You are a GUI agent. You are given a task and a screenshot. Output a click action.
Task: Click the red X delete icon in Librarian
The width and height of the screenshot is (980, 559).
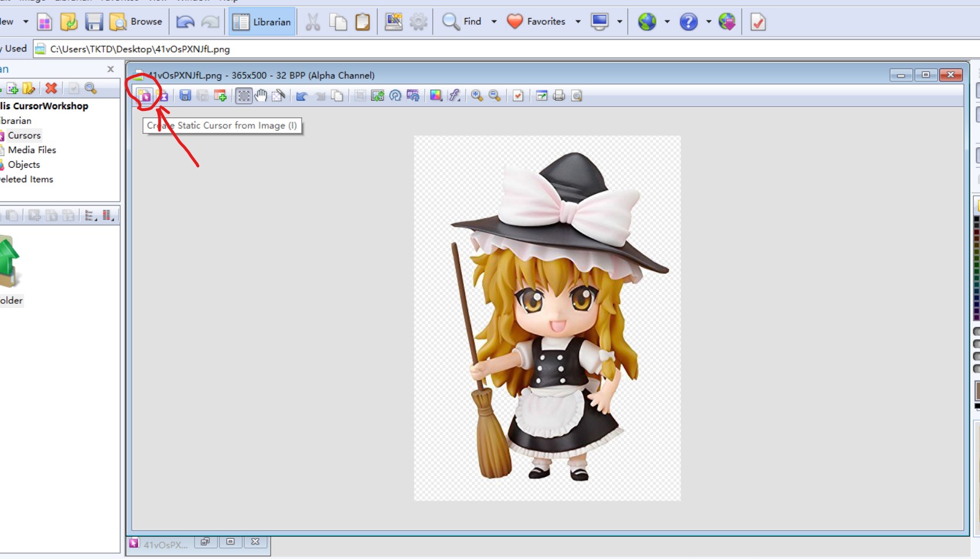51,88
